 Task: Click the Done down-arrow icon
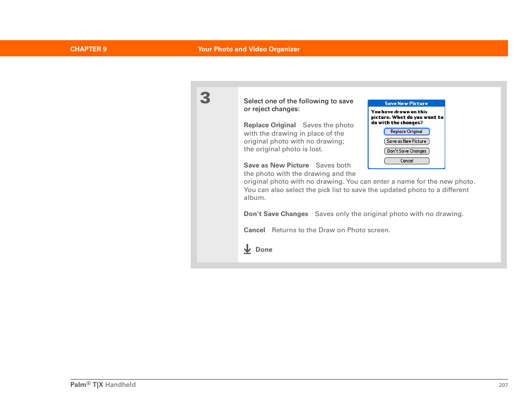[x=248, y=249]
